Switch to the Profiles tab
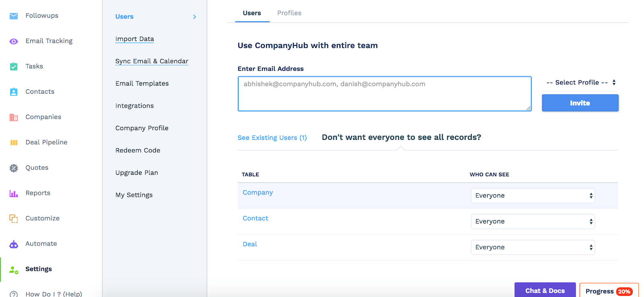 (x=289, y=13)
